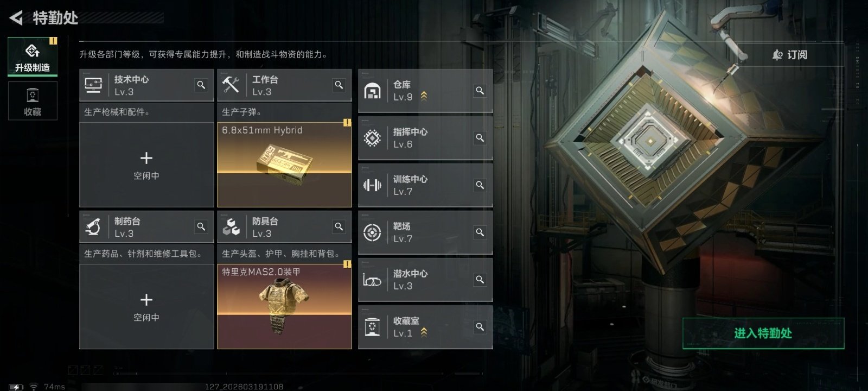Open magnifier details for 工作台
The width and height of the screenshot is (868, 391).
coord(339,85)
